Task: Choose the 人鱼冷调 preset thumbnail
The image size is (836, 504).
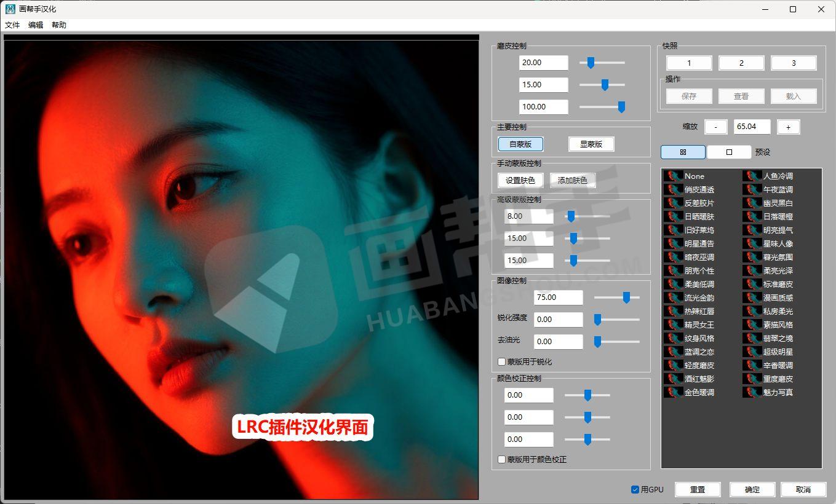Action: [x=752, y=176]
